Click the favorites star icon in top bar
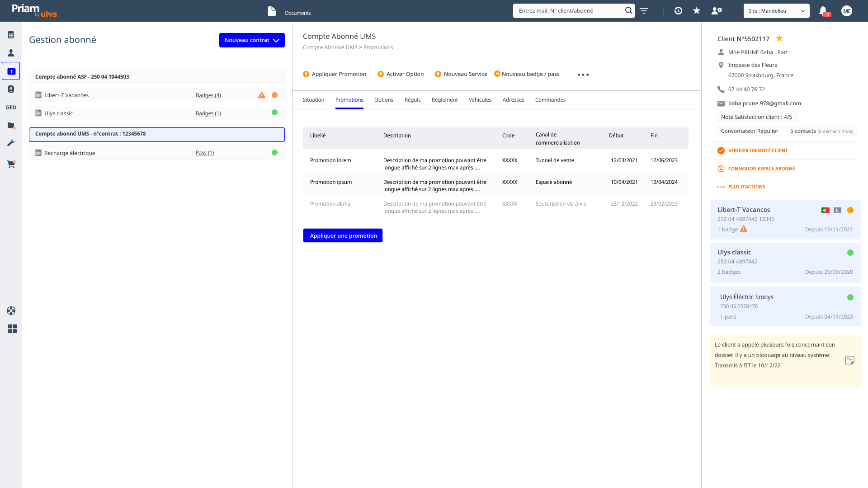This screenshot has height=488, width=868. (697, 10)
